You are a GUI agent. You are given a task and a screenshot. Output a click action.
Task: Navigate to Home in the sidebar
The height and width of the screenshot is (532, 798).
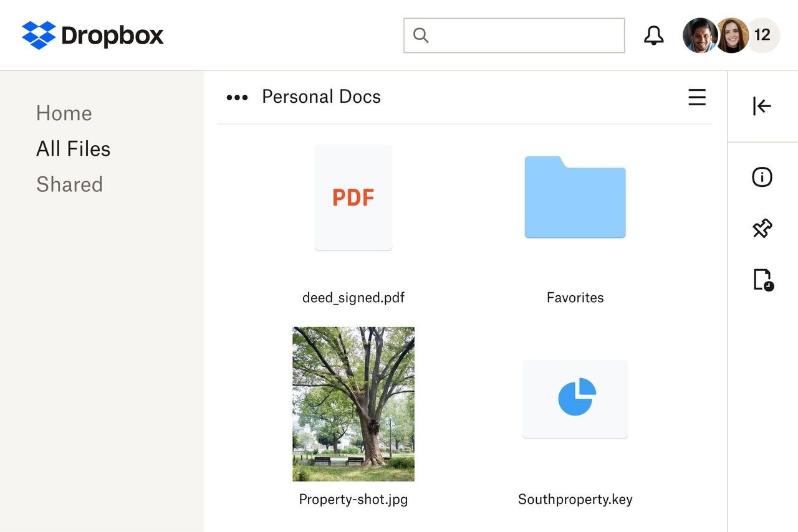(x=64, y=113)
